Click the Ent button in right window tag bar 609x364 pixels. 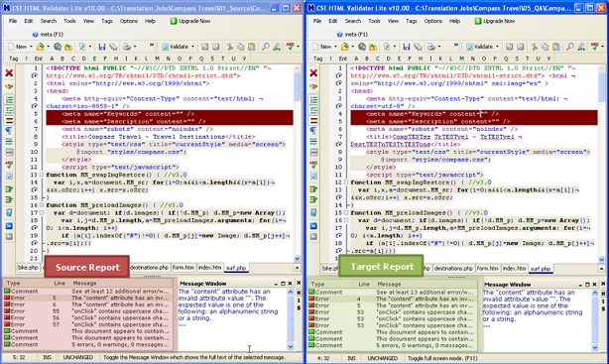[343, 59]
